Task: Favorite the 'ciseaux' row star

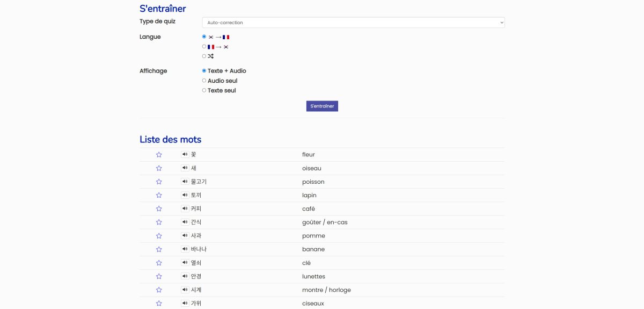Action: coord(159,304)
